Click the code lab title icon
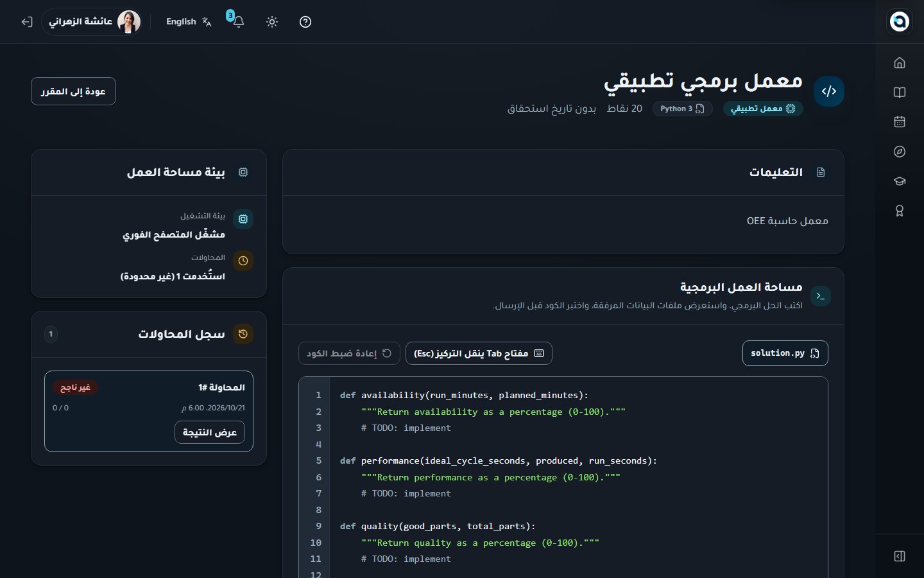This screenshot has width=924, height=578. [x=829, y=91]
